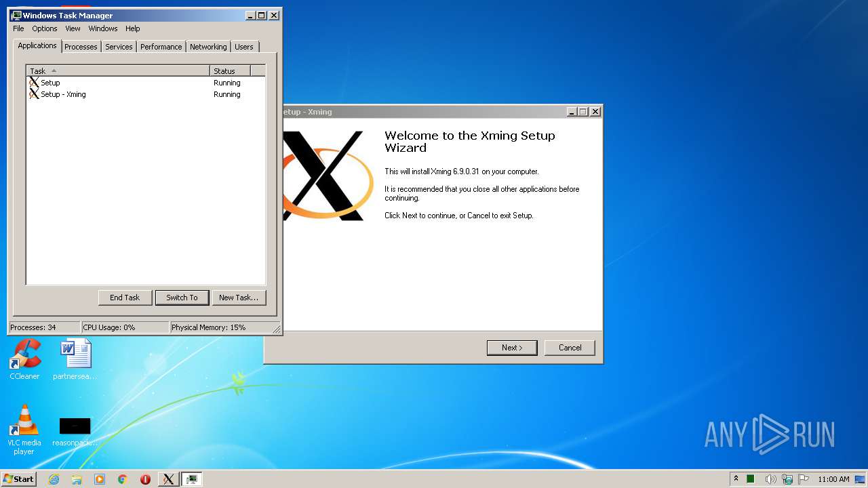Switch to the Networking tab
This screenshot has height=488, width=868.
click(208, 47)
